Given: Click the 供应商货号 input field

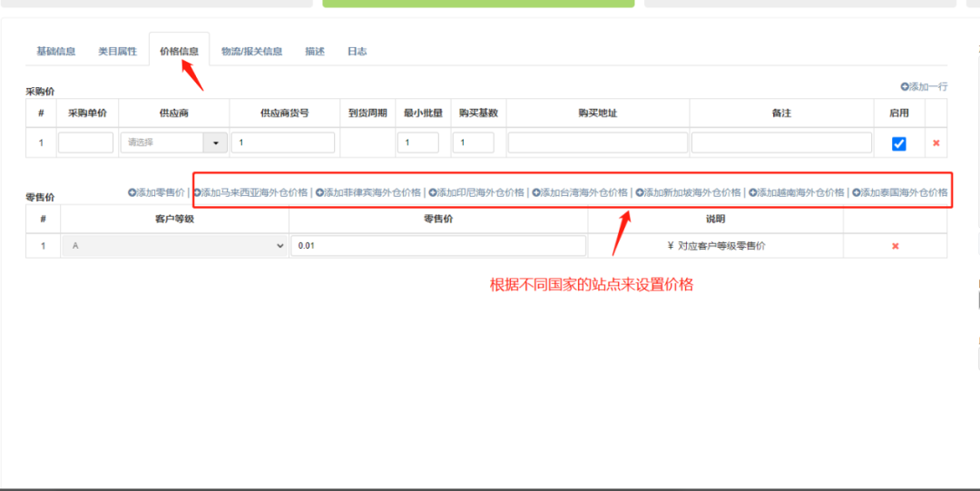Looking at the screenshot, I should 283,142.
